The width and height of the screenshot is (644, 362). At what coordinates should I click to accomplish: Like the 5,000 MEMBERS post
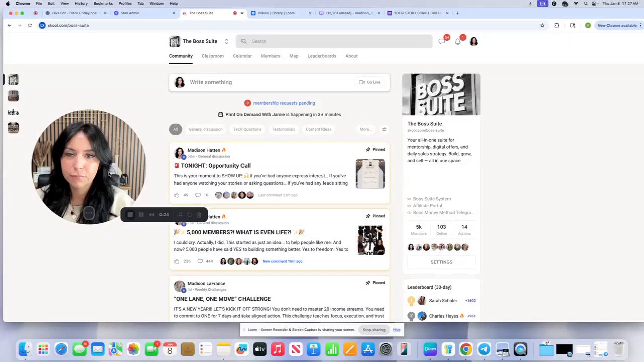pos(177,261)
